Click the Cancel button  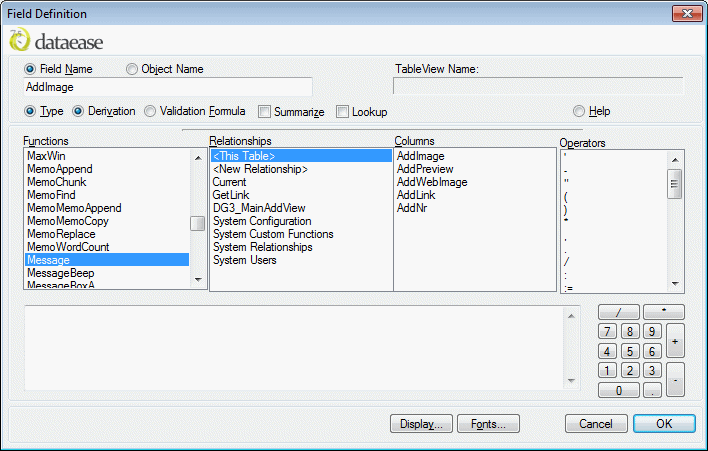coord(596,424)
